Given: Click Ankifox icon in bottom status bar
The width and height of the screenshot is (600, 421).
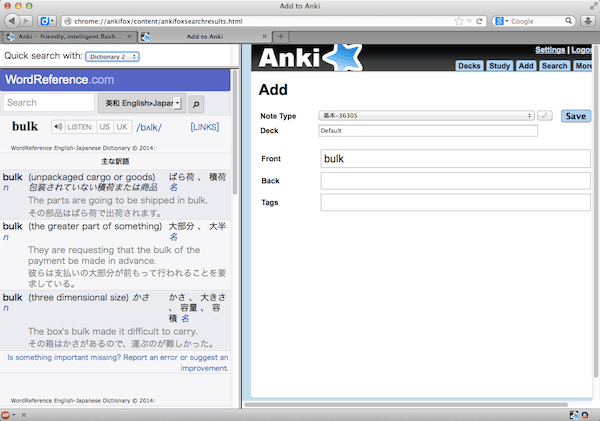Looking at the screenshot, I should click(x=574, y=415).
